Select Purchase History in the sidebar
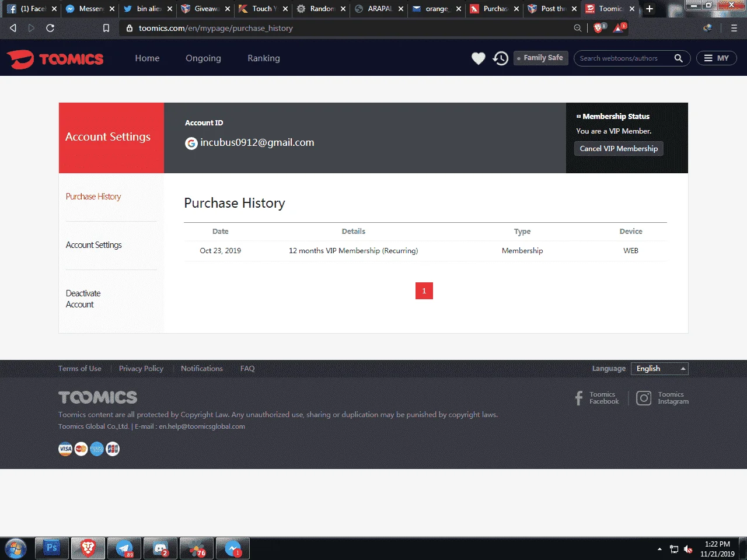 pos(93,197)
